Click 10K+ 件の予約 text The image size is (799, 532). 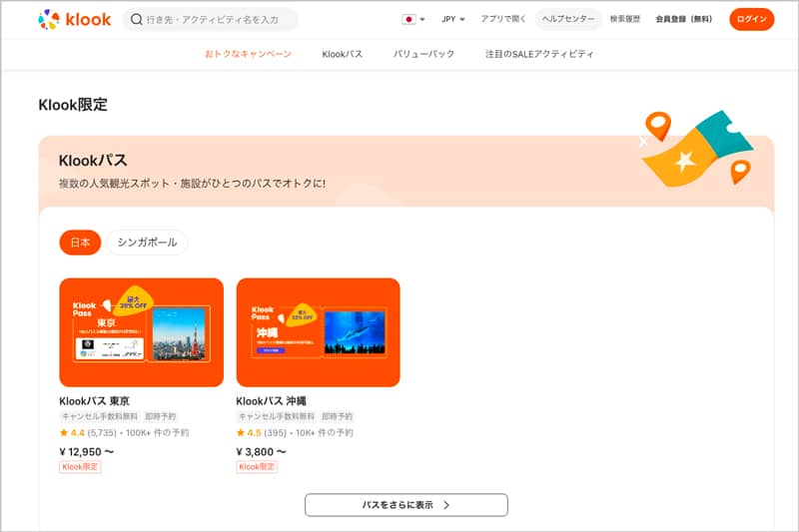[324, 433]
